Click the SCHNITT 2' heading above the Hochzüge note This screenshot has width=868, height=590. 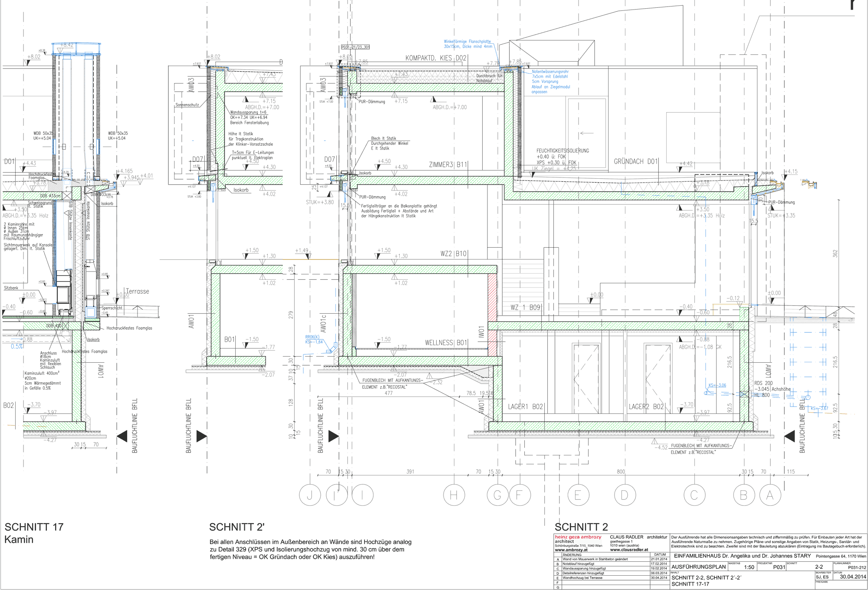click(237, 527)
